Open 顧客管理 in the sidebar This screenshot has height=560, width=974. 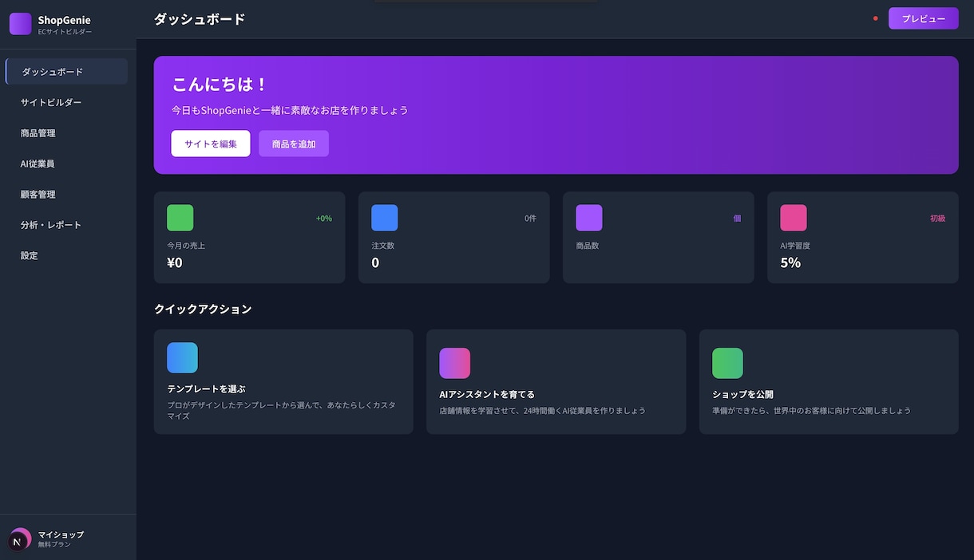(x=66, y=194)
